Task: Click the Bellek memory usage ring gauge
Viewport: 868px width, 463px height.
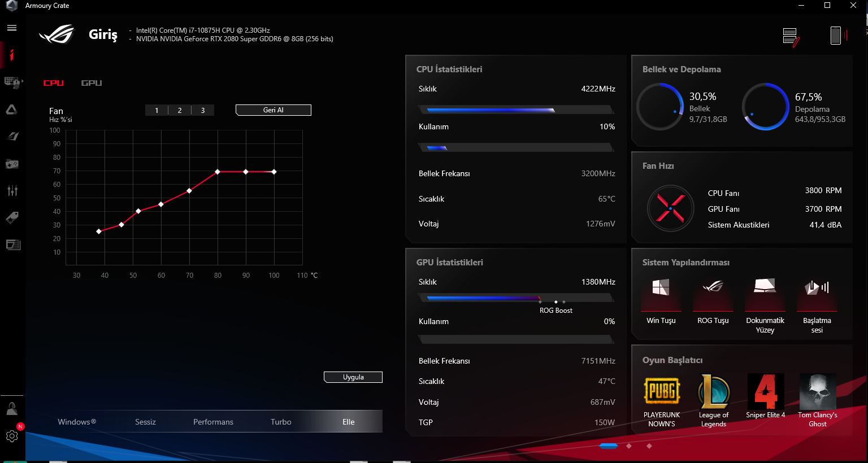Action: pos(660,107)
